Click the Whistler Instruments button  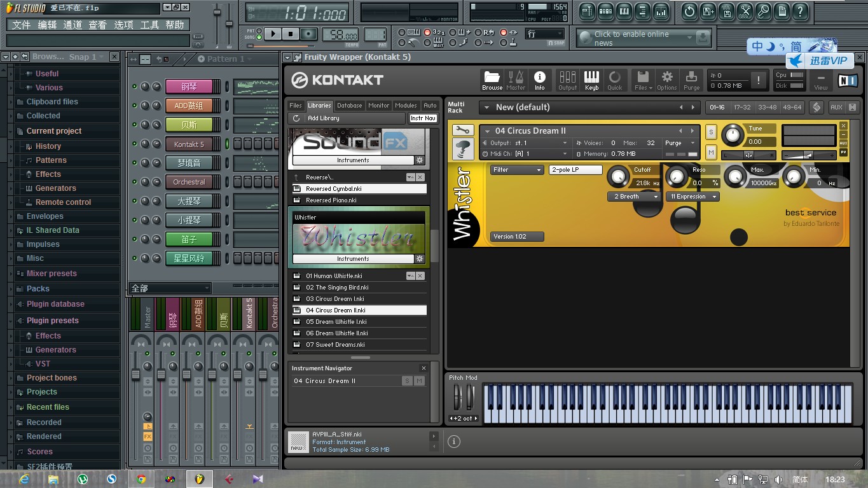click(353, 259)
